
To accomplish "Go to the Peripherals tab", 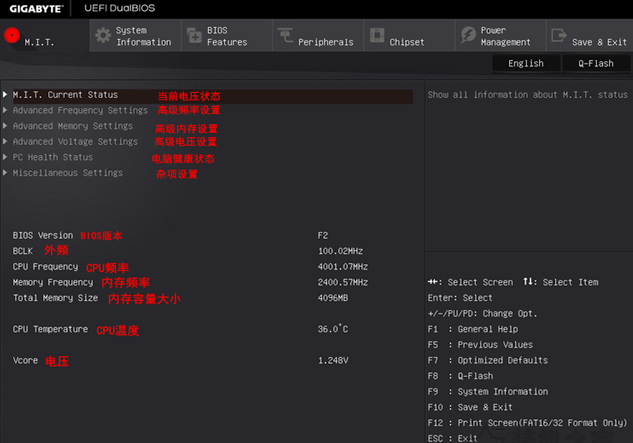I will pos(318,36).
